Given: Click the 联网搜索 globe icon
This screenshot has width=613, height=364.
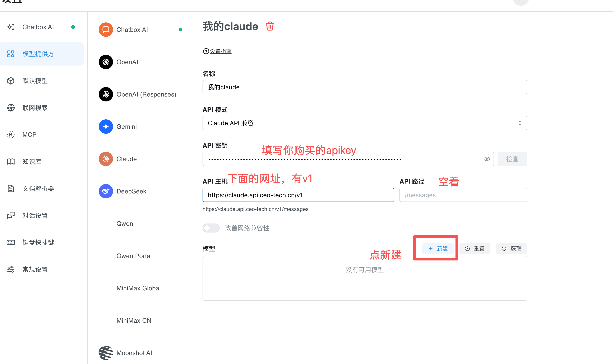Looking at the screenshot, I should [11, 108].
